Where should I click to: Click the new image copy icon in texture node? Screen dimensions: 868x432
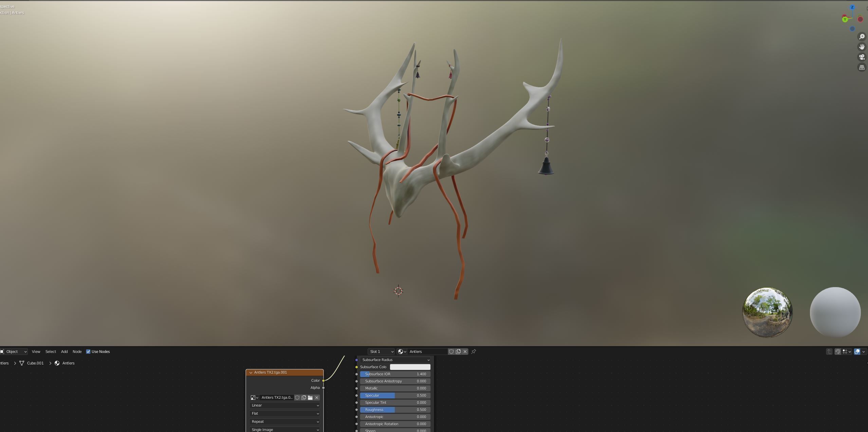pyautogui.click(x=303, y=397)
